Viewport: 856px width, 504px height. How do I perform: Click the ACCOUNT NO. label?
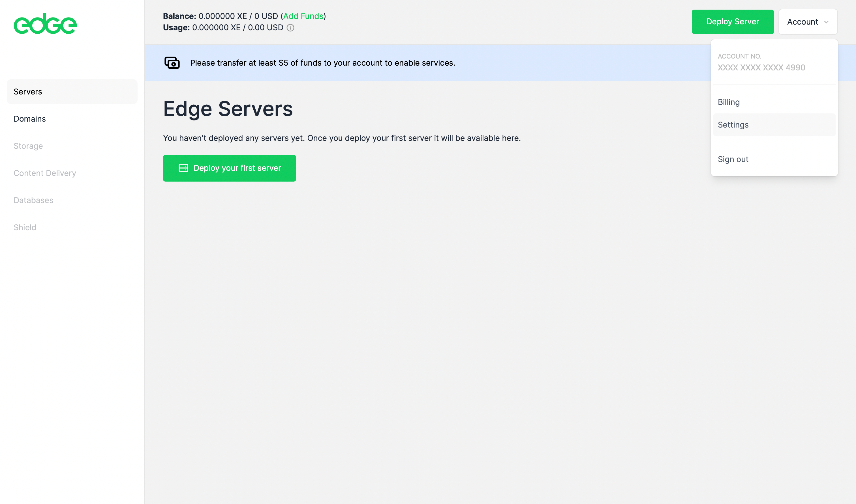click(739, 56)
